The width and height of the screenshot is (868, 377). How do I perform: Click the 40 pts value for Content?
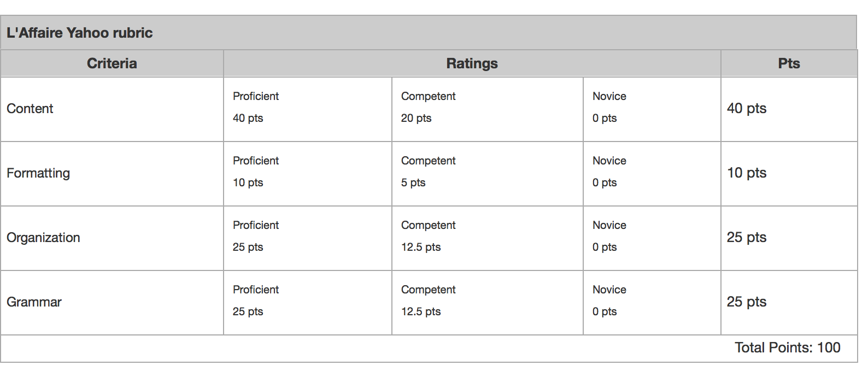tap(747, 108)
